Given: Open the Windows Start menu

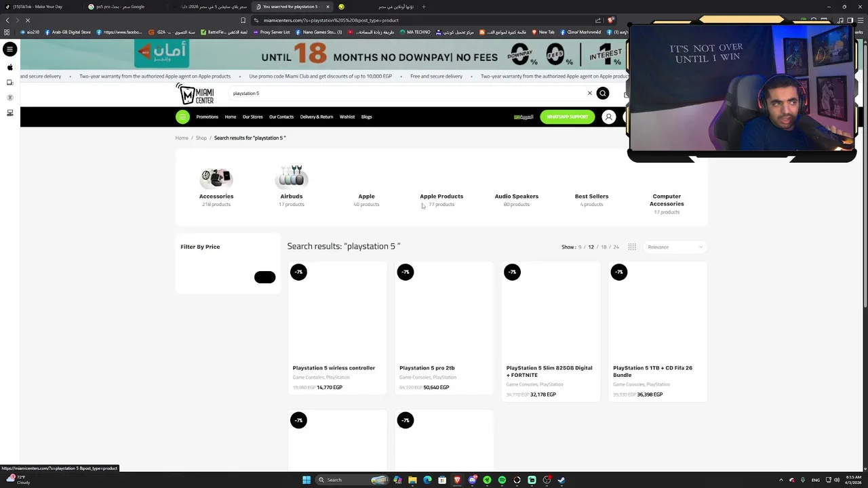Looking at the screenshot, I should pyautogui.click(x=307, y=480).
